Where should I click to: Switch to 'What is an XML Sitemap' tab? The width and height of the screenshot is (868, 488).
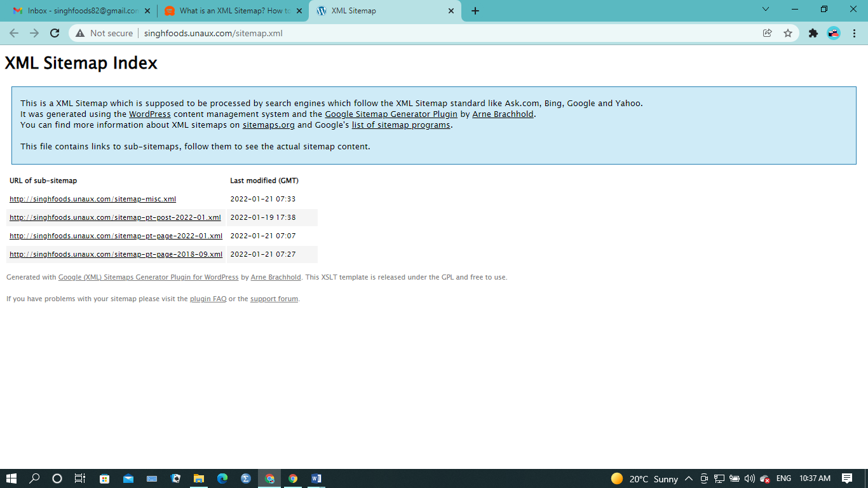point(232,11)
